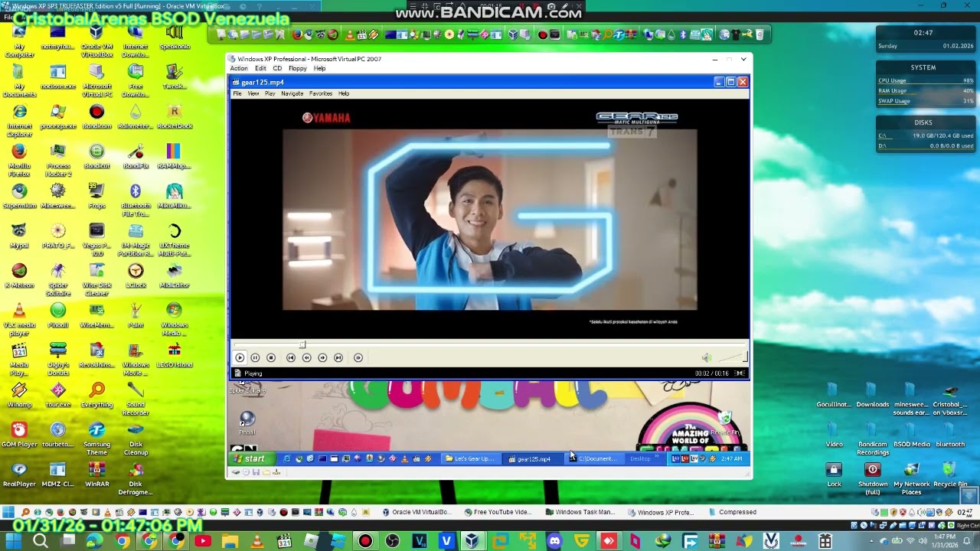Viewport: 980px width, 551px height.
Task: Open Pinball desktop icon on host desktop
Action: 58,315
